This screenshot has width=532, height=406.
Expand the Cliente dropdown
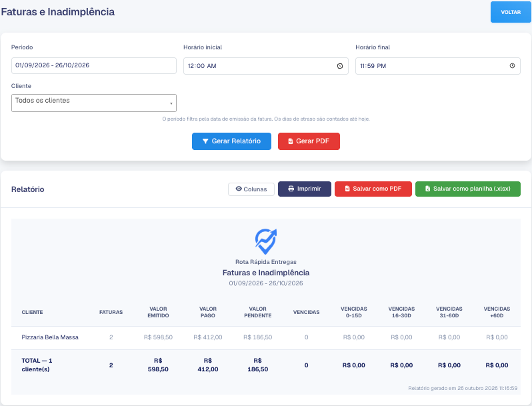93,103
